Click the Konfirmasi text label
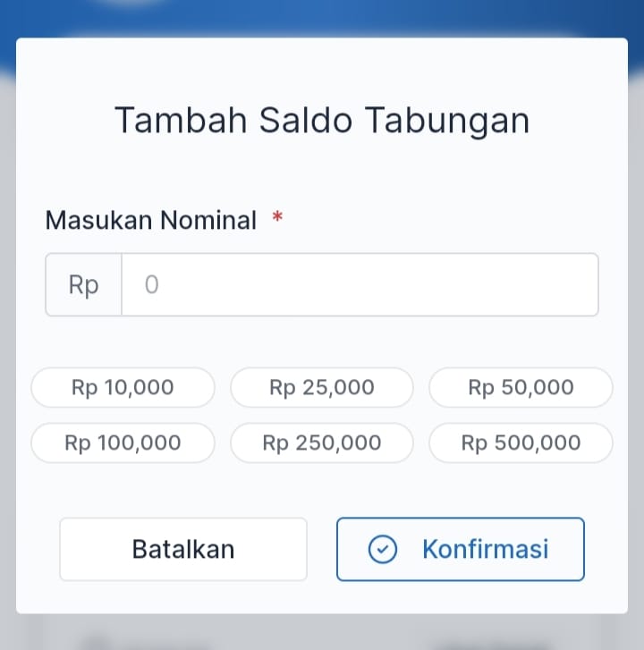644x650 pixels. 485,549
